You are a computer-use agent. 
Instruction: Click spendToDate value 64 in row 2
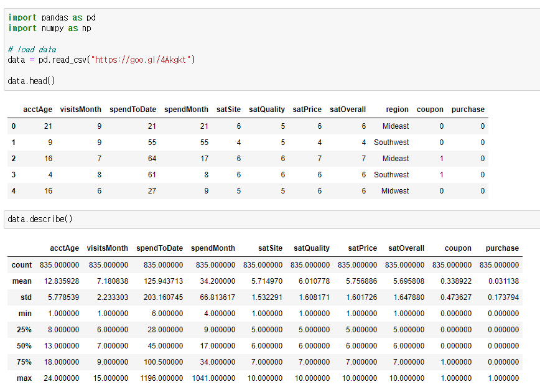tap(152, 159)
